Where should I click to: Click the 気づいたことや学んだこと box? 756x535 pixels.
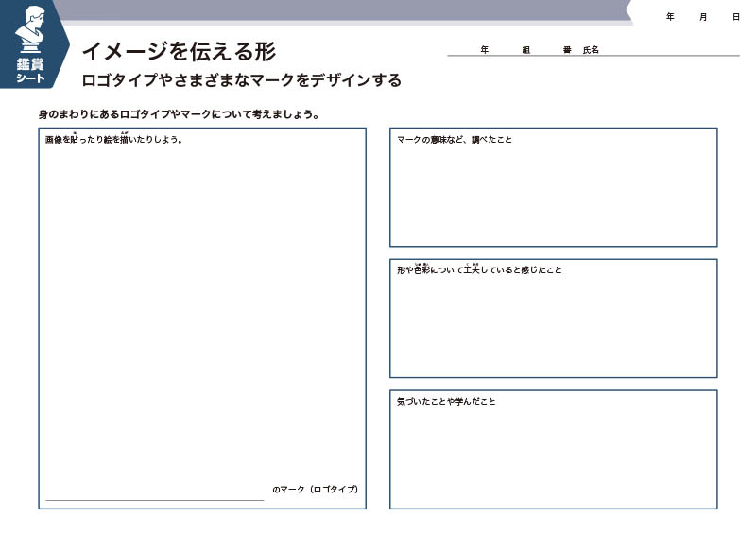tap(554, 450)
